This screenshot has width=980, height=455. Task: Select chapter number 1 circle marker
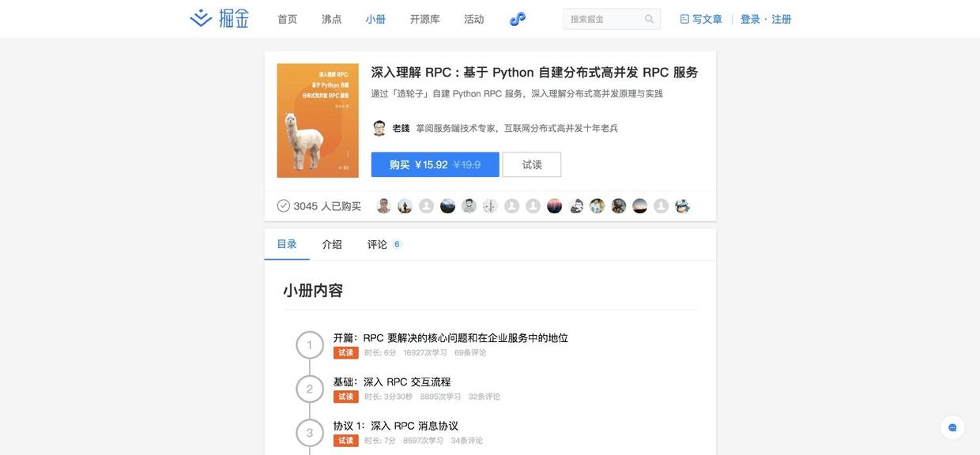pos(310,345)
